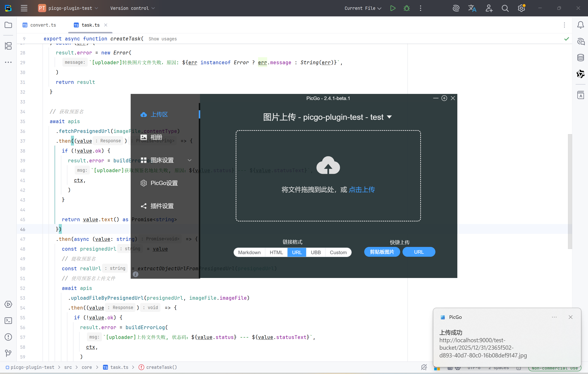Click the picgo-plugin-test breadcrumb
Viewport: 588px width, 374px height.
pos(30,367)
